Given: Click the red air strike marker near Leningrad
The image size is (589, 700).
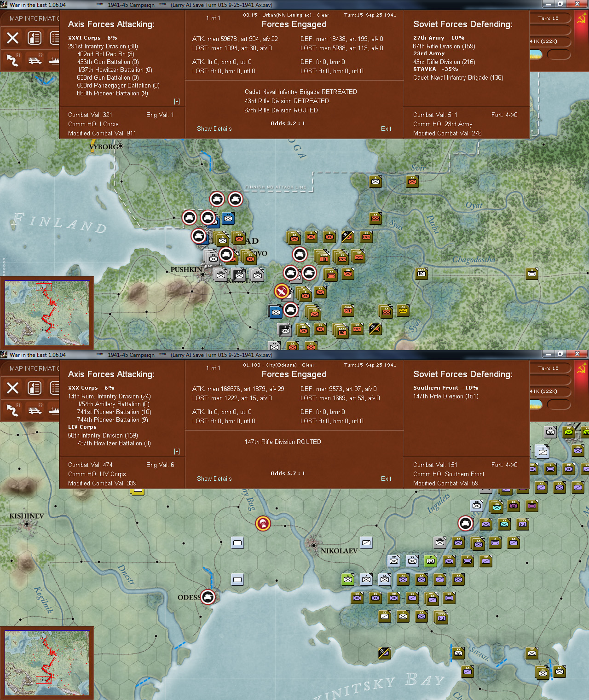Looking at the screenshot, I should 282,291.
